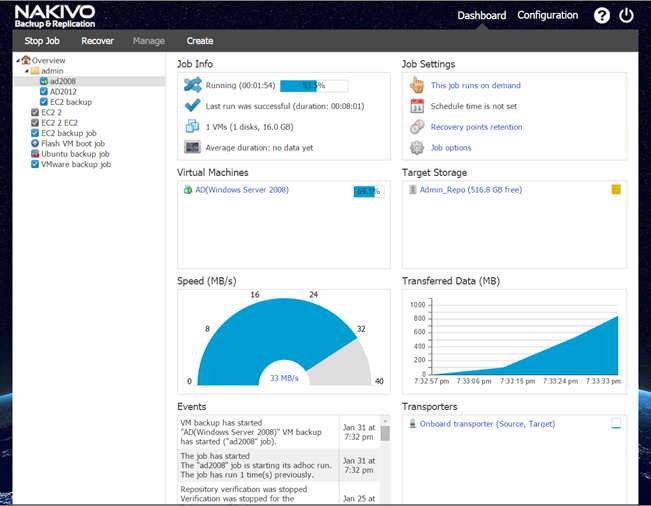Click the NAKIVO Backup & Replication logo
The width and height of the screenshot is (651, 506).
point(55,16)
